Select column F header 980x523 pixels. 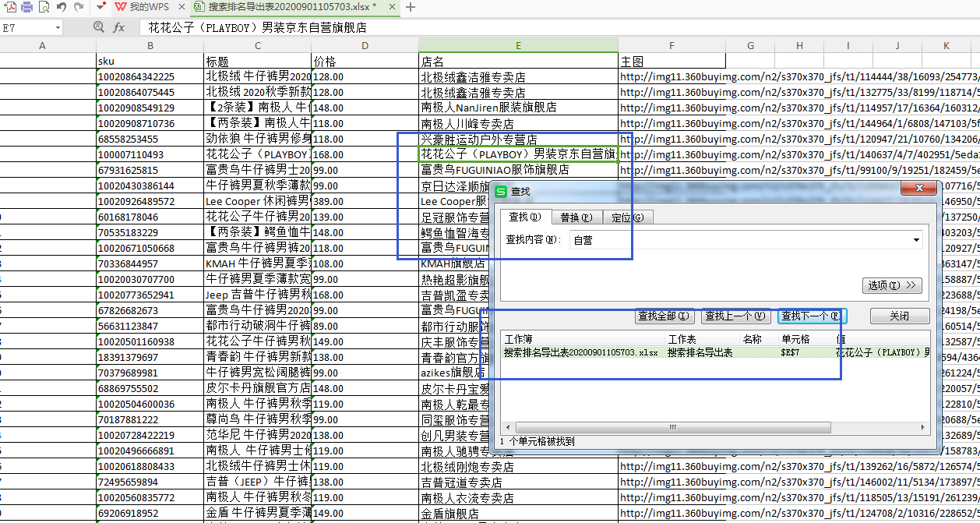pyautogui.click(x=672, y=46)
